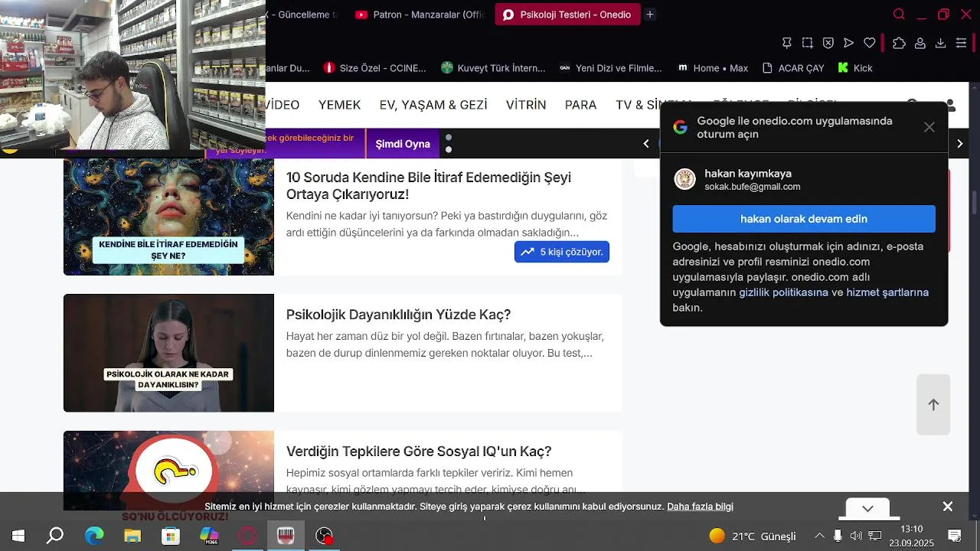The height and width of the screenshot is (551, 980).
Task: Open the OBS Studio taskbar icon
Action: [325, 536]
